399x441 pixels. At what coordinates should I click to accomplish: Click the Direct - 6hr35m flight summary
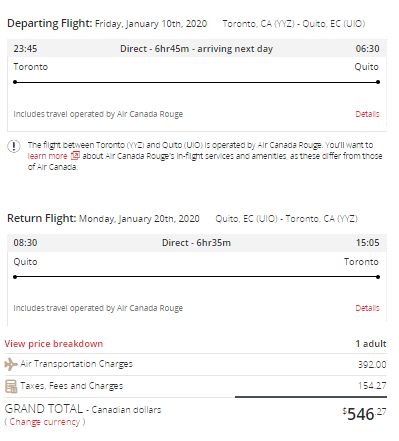coord(196,243)
